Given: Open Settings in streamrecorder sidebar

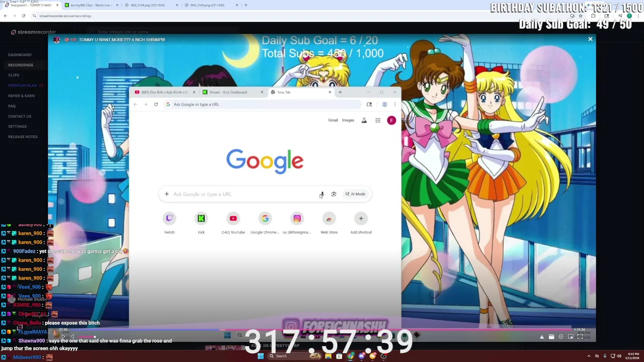Looking at the screenshot, I should click(x=17, y=126).
